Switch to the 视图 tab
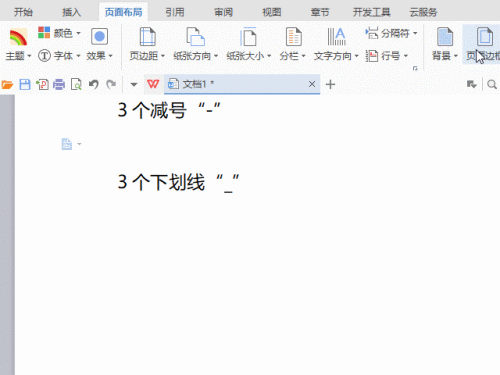The width and height of the screenshot is (500, 375). (272, 12)
